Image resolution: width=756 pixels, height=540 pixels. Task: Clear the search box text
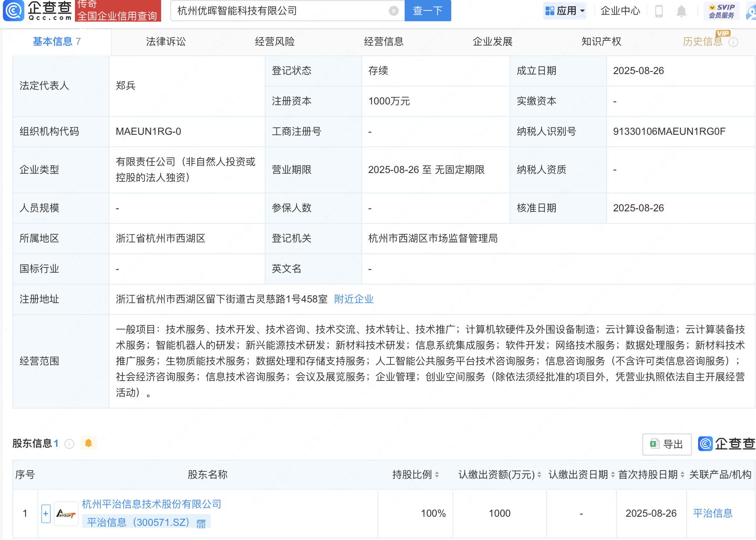pyautogui.click(x=393, y=11)
